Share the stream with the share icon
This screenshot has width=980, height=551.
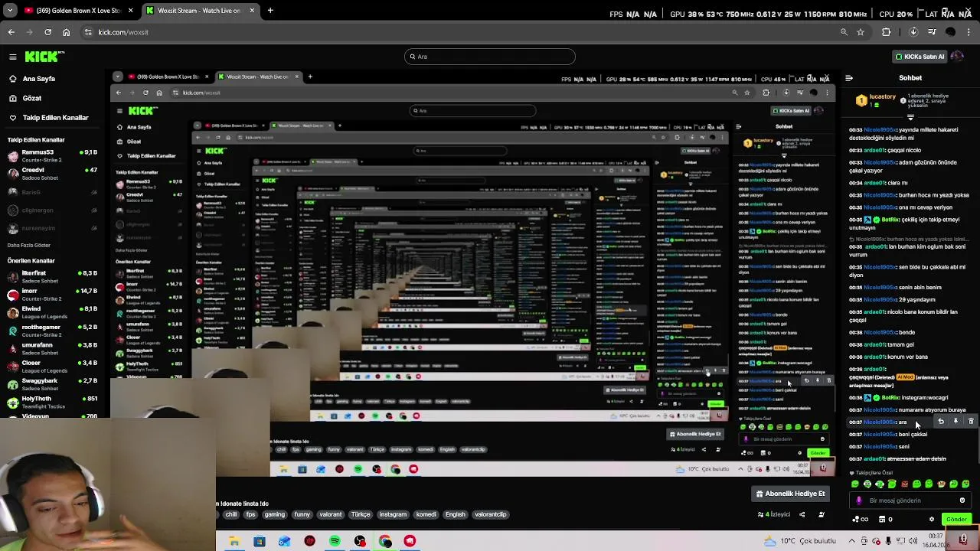coord(802,514)
